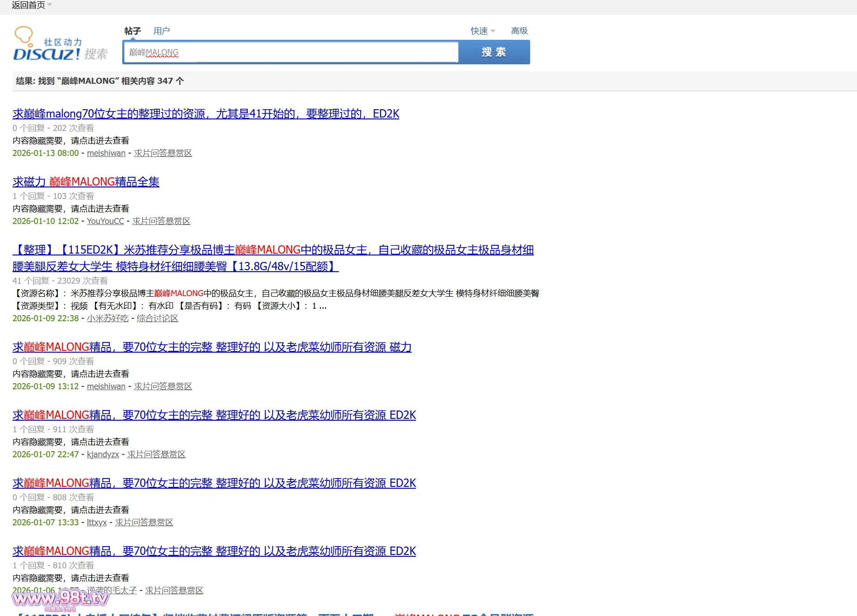Image resolution: width=857 pixels, height=616 pixels.
Task: Click the www.98t.tv watermark logo
Action: coord(60,599)
